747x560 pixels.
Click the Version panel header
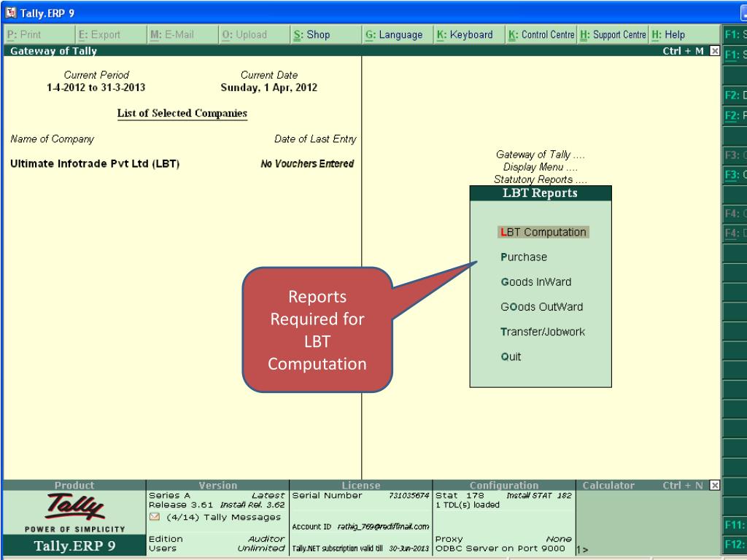click(217, 485)
